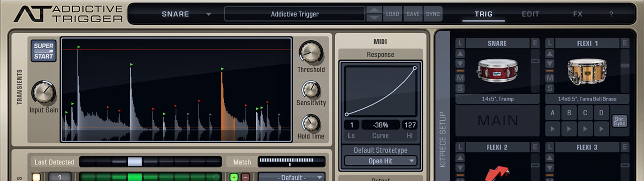This screenshot has height=181, width=644.
Task: Adjust the SNARE slot volume fader
Action: point(535,61)
